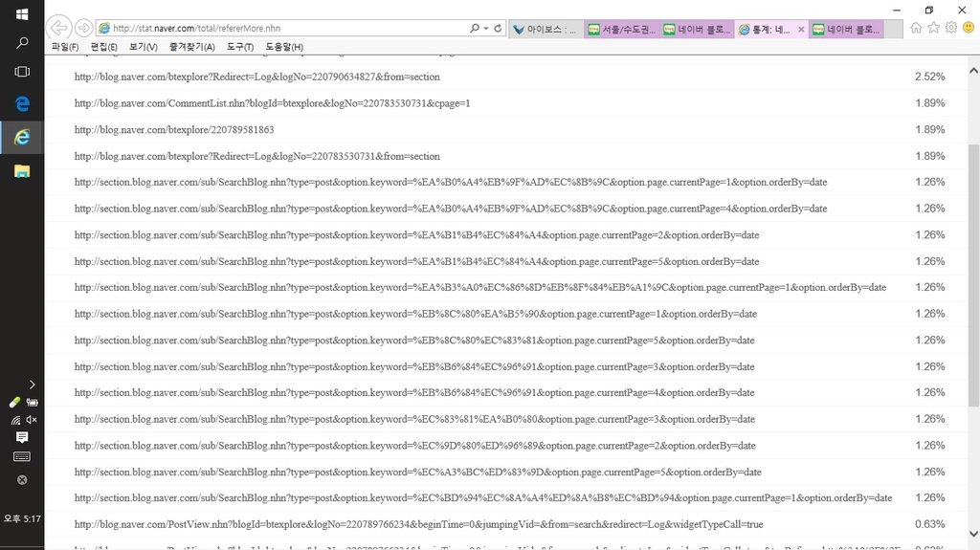Click the %EB%A1%9C currentPage=1 search URL
Image resolution: width=980 pixels, height=550 pixels.
coord(480,288)
